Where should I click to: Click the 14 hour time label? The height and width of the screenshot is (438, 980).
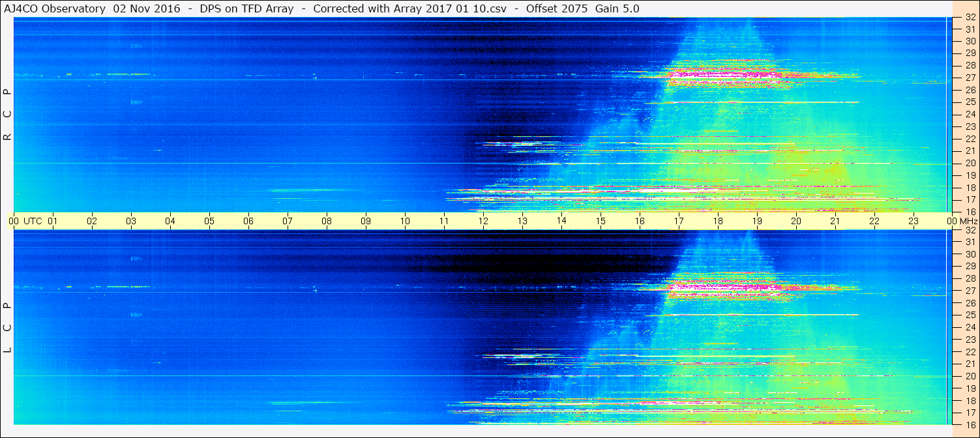tap(561, 222)
